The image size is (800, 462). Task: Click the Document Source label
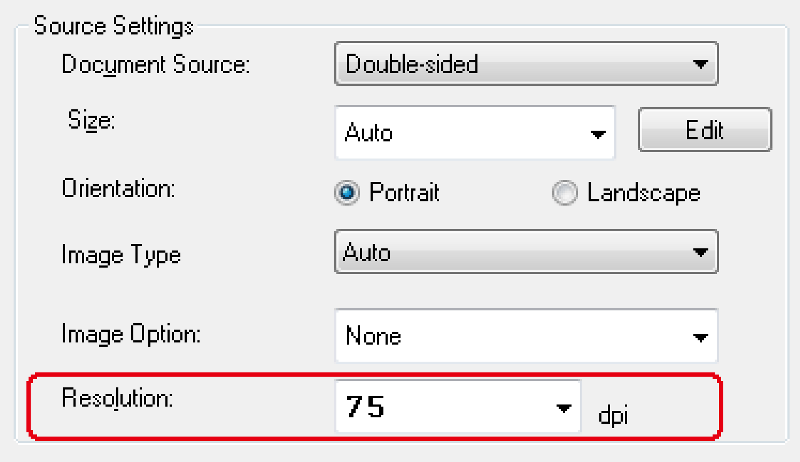point(155,65)
